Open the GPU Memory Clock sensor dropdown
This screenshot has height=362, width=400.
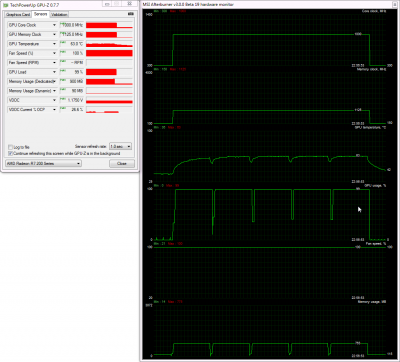point(54,34)
